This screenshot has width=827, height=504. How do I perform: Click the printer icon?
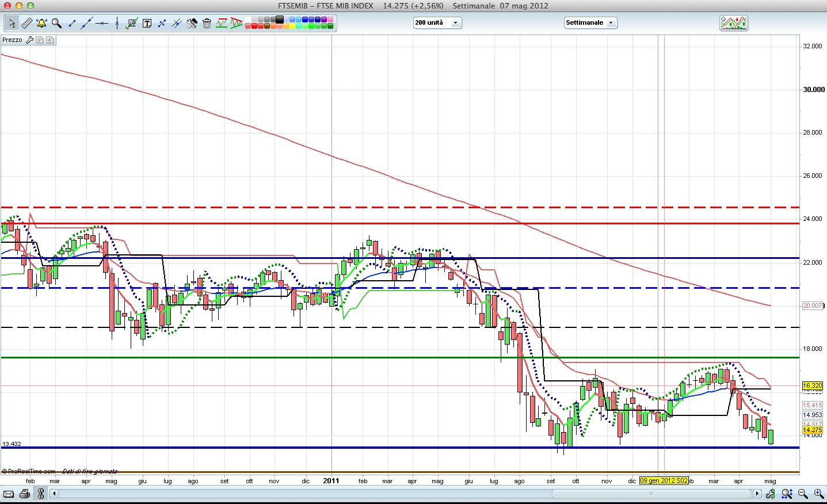pos(25,494)
